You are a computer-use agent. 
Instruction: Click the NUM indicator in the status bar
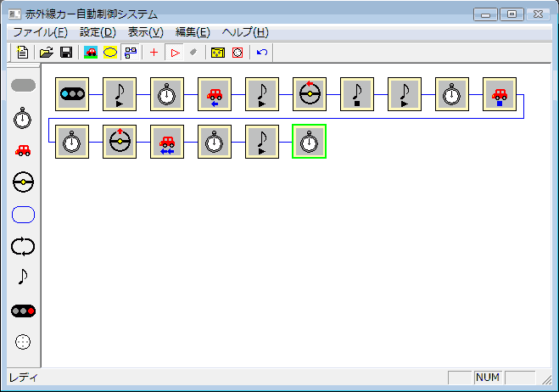point(488,378)
